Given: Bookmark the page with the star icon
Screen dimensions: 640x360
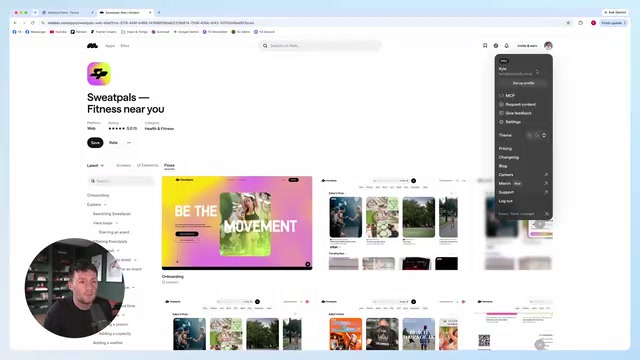Looking at the screenshot, I should 568,23.
